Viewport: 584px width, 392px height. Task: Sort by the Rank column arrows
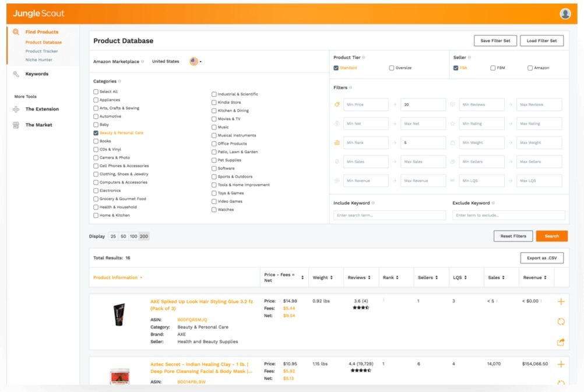(x=397, y=278)
